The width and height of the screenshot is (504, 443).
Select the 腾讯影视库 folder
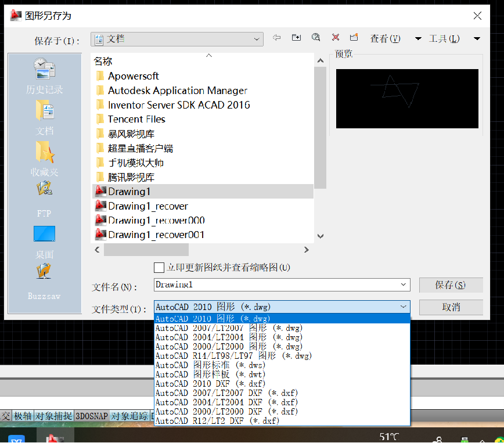[x=125, y=177]
